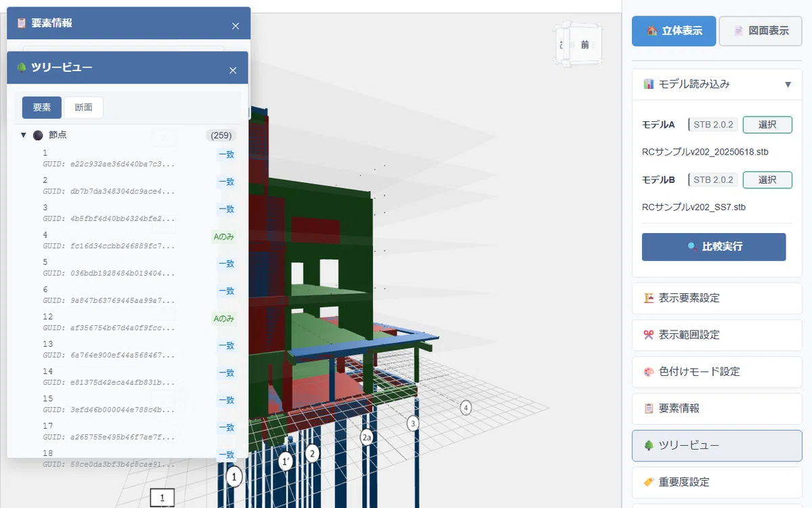Click the clipboard icon in 要素情報 panel header

[22, 23]
